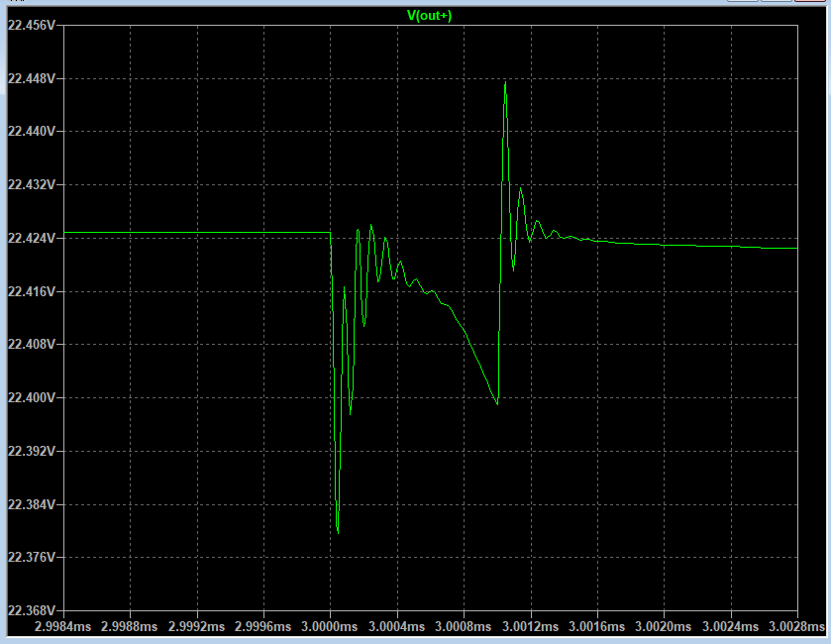Click the 2.9984ms time label
Viewport: 831px width, 644px height.
(x=62, y=626)
